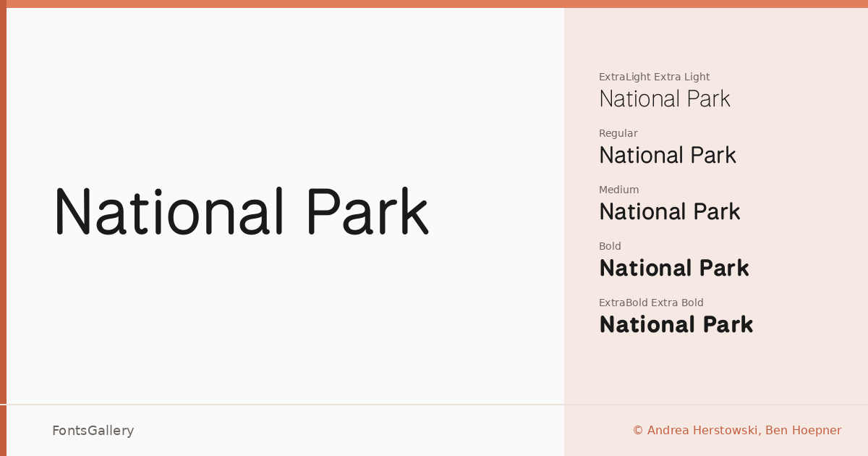Select the 'ExtraBold Extra Bold' weight label
The height and width of the screenshot is (456, 868).
(x=651, y=303)
